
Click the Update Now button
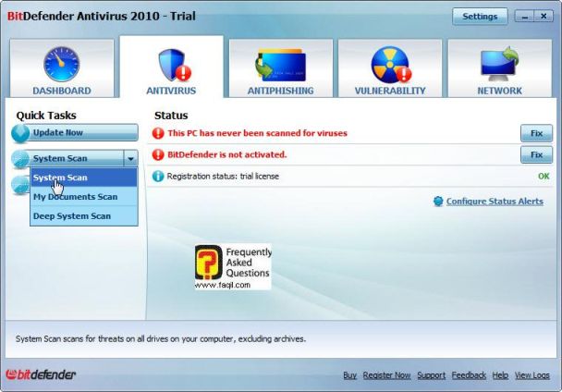click(75, 133)
